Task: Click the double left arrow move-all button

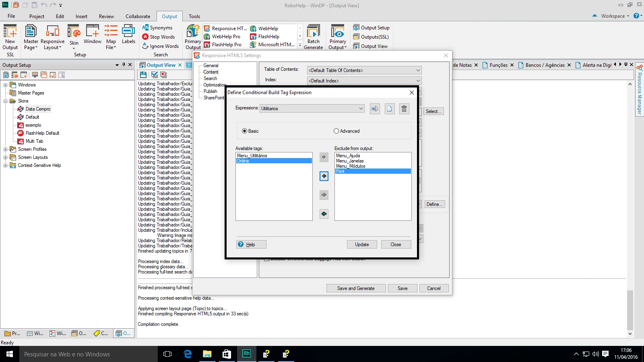Action: tap(324, 214)
